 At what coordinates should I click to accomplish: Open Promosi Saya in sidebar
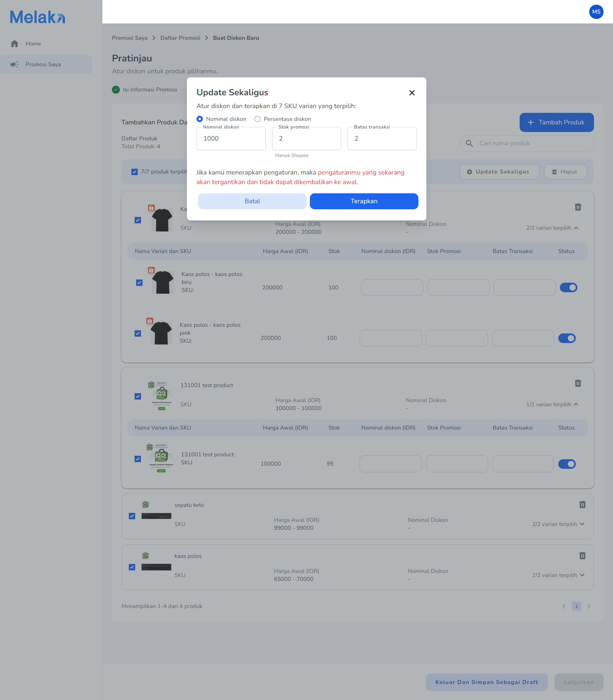coord(46,64)
